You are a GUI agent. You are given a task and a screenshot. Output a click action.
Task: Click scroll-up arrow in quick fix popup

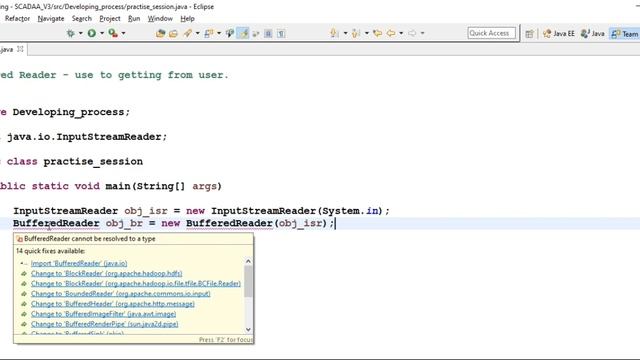click(x=248, y=261)
